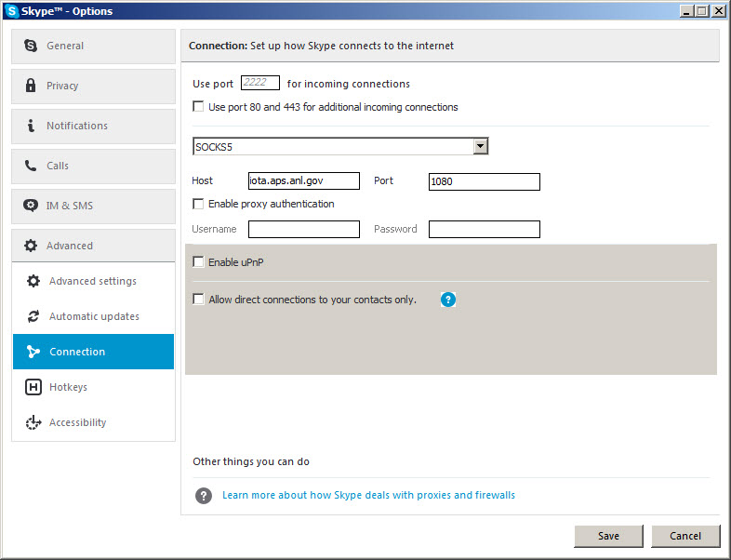Click the 'Other things you can do' heading

[x=251, y=461]
